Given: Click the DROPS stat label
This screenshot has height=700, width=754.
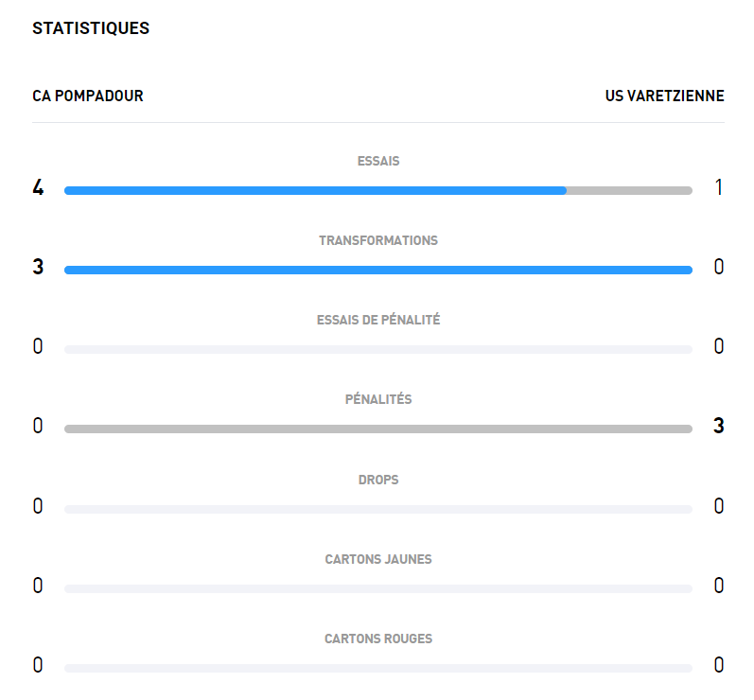Looking at the screenshot, I should [378, 480].
